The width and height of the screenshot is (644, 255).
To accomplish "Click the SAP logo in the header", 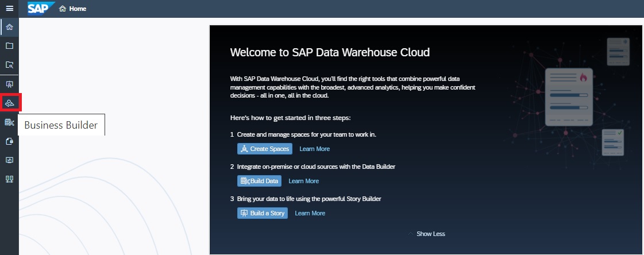I will (x=40, y=9).
